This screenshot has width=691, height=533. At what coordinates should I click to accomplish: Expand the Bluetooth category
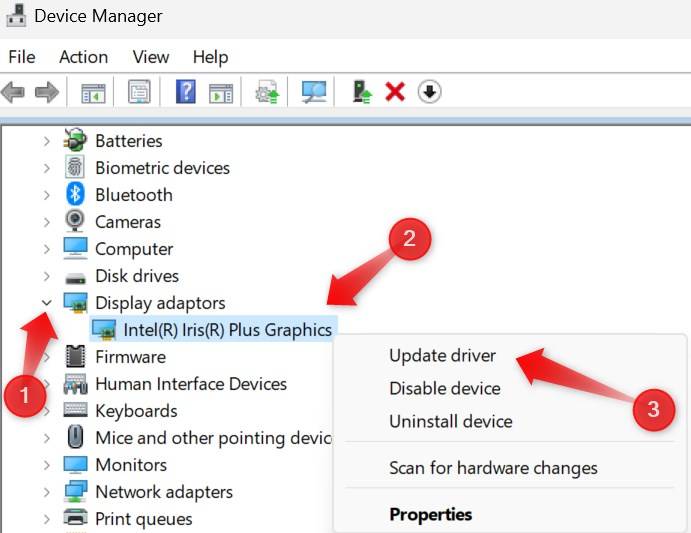click(x=47, y=195)
